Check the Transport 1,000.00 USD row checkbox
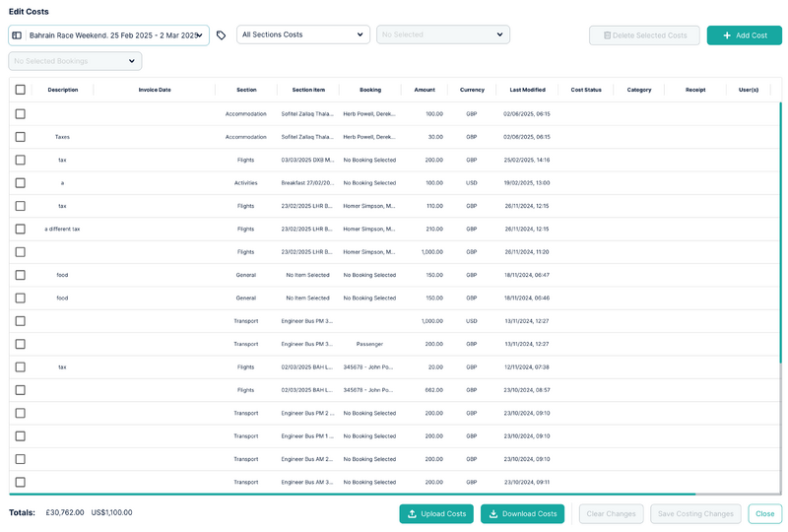Viewport: 788px width, 532px height. pos(20,321)
